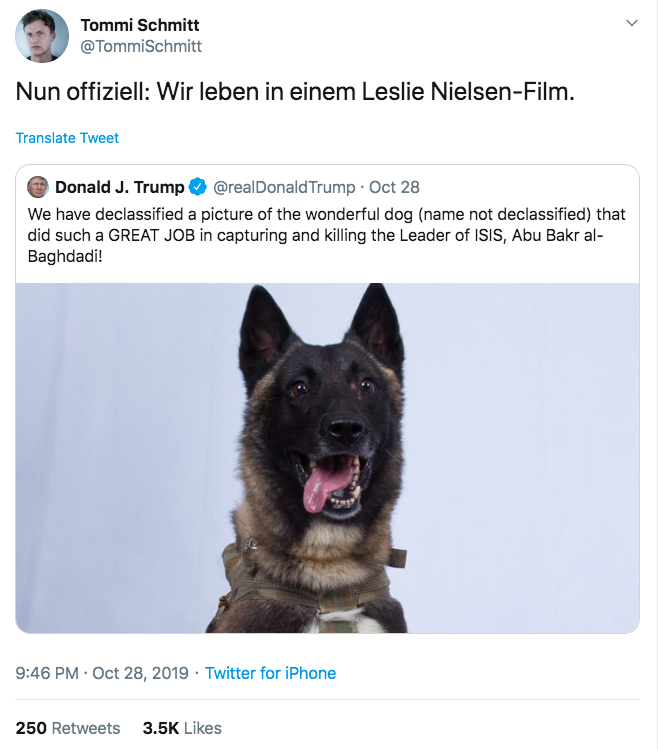Viewport: 658px width, 750px height.
Task: Click the 9:46 PM Oct 28, 2019 timestamp
Action: [x=102, y=673]
